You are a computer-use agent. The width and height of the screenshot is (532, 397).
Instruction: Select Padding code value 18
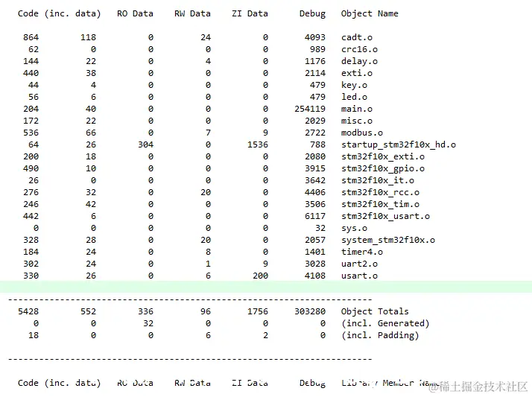[x=34, y=335]
